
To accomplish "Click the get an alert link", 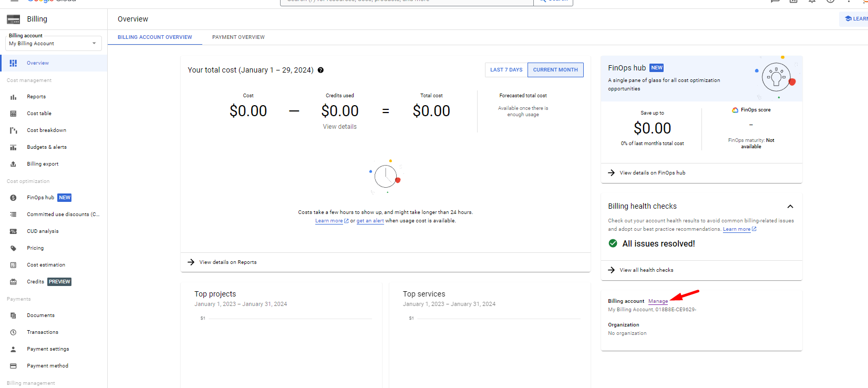I will click(370, 221).
